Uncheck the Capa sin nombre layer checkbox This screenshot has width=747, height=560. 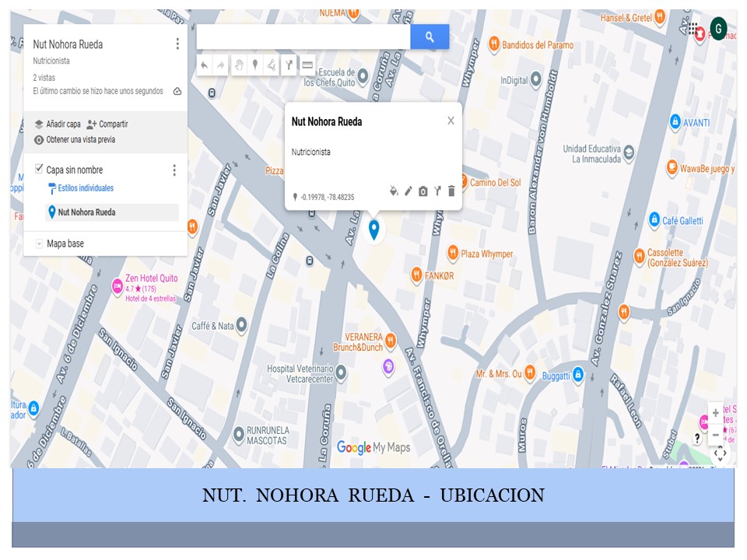pos(39,170)
